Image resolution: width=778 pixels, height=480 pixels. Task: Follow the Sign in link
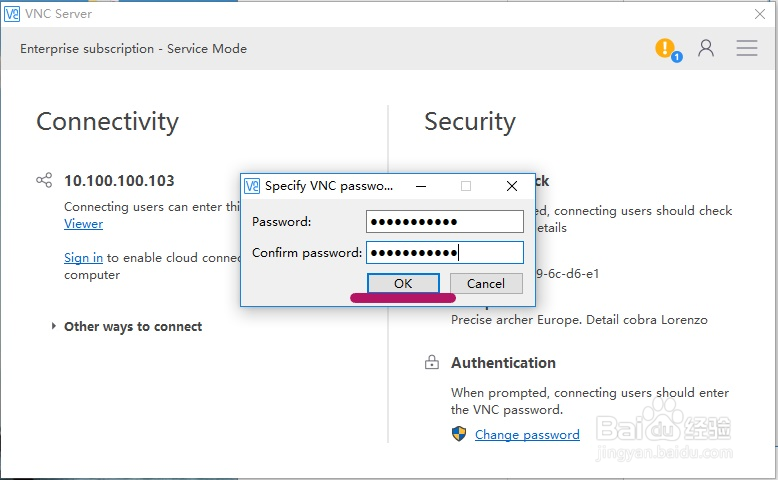pyautogui.click(x=84, y=258)
